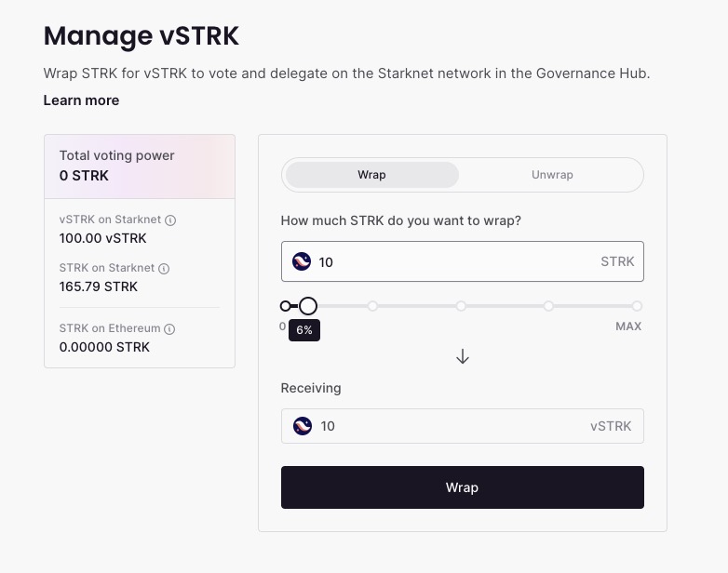The width and height of the screenshot is (728, 573).
Task: Click STRK token icon in wrap amount field
Action: [x=302, y=262]
